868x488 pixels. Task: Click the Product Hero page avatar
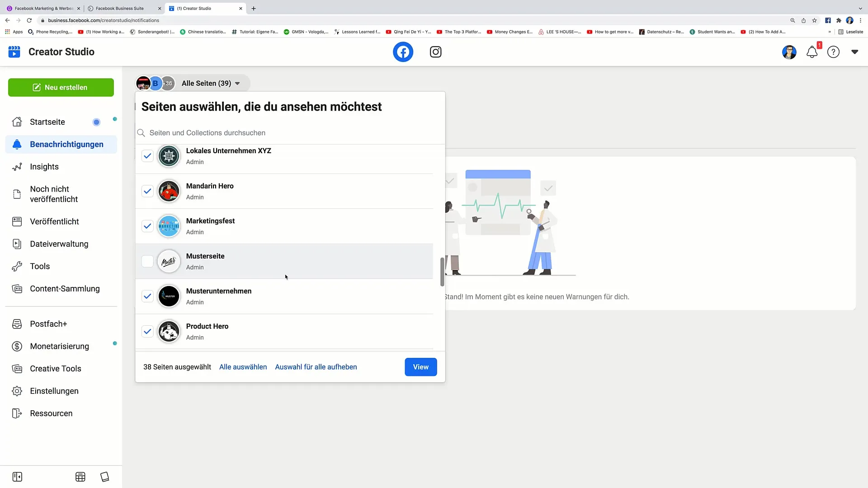[x=169, y=331]
